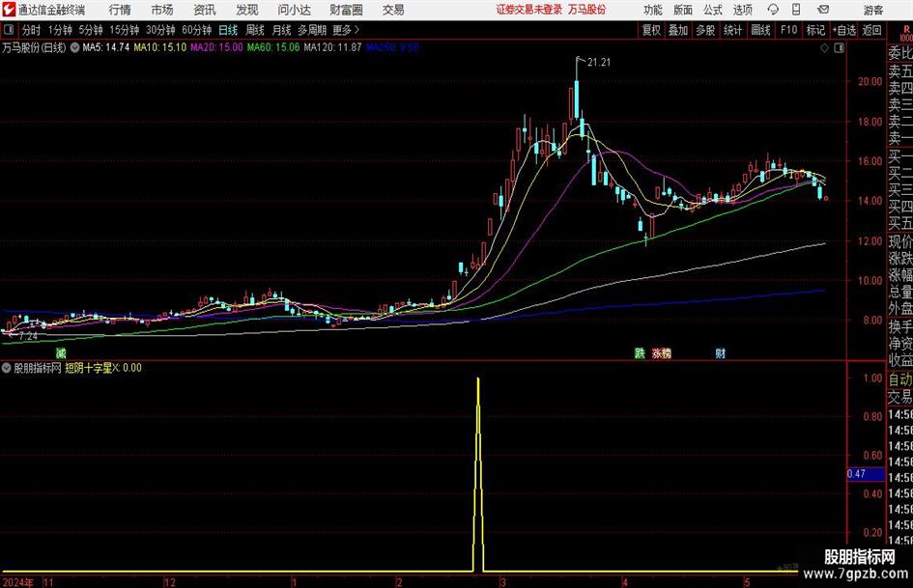This screenshot has height=588, width=913.
Task: Open the mobile phone icon in title bar
Action: (796, 10)
